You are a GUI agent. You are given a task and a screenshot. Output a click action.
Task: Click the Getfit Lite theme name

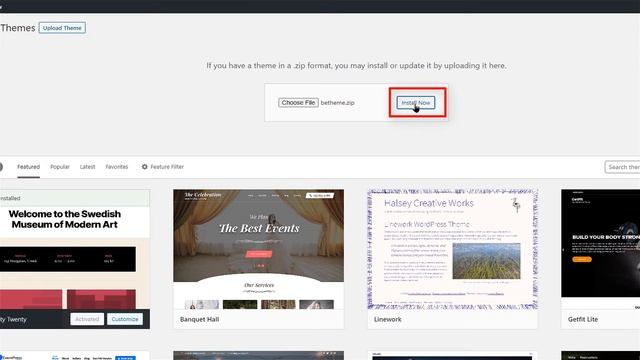[x=582, y=319]
